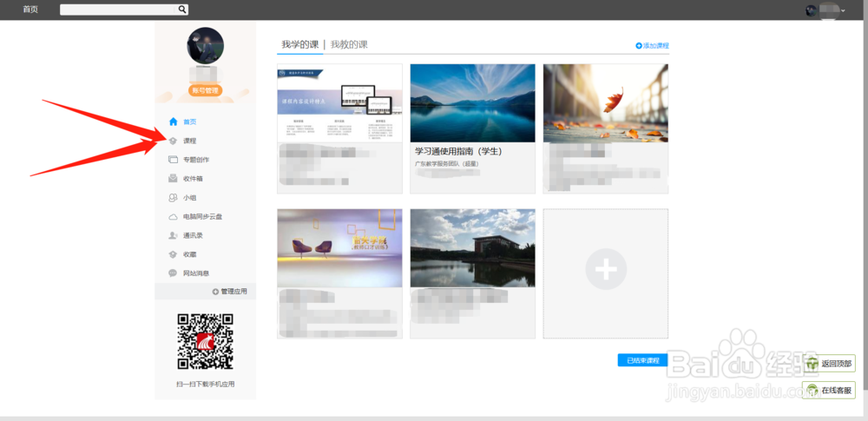Click the 收件箱 inbox icon
Viewport: 868px width, 421px height.
[x=173, y=178]
